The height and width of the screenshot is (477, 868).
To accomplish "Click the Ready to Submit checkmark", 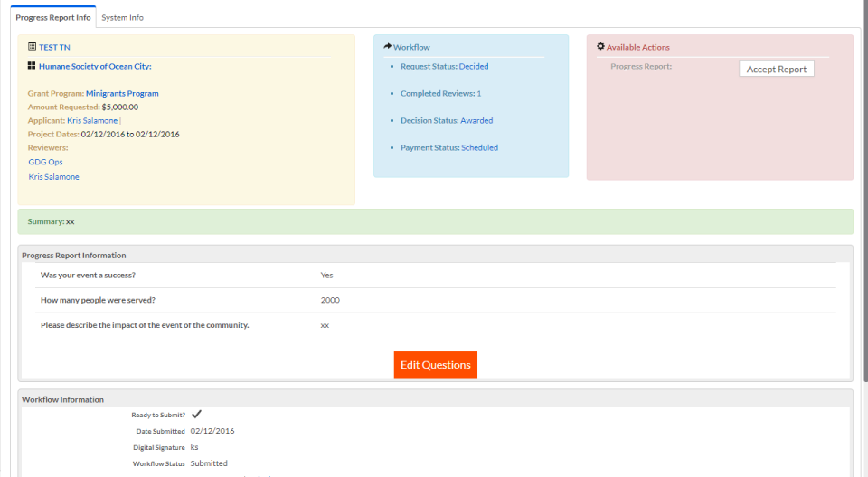I will coord(196,414).
